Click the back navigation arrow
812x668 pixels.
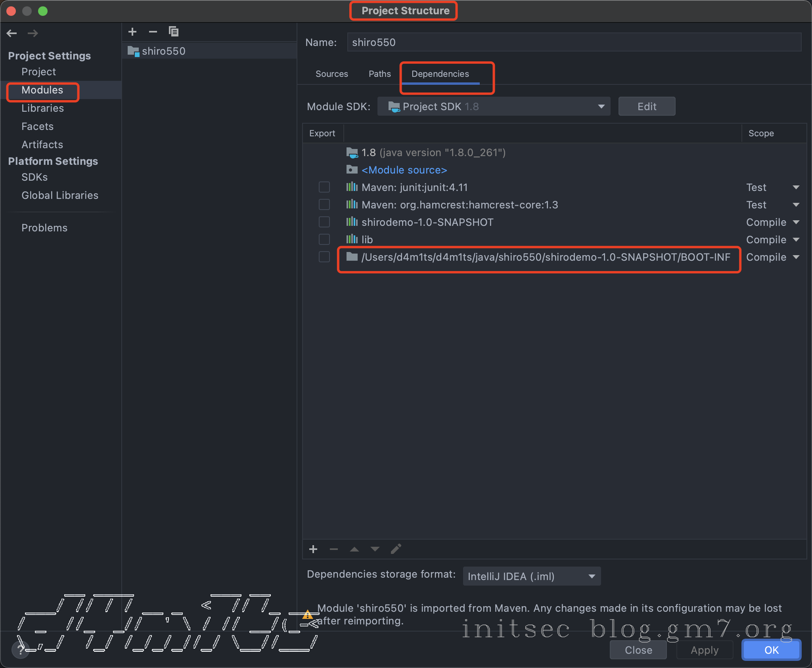[x=12, y=33]
